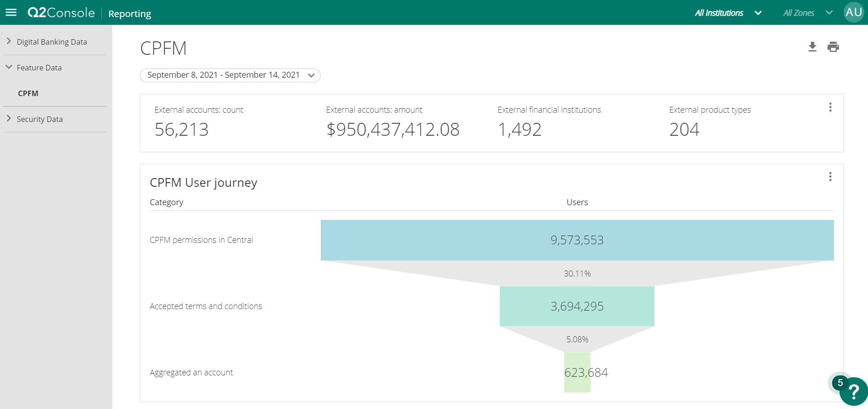Click the CPFM page heading
The width and height of the screenshot is (868, 409).
pos(163,48)
